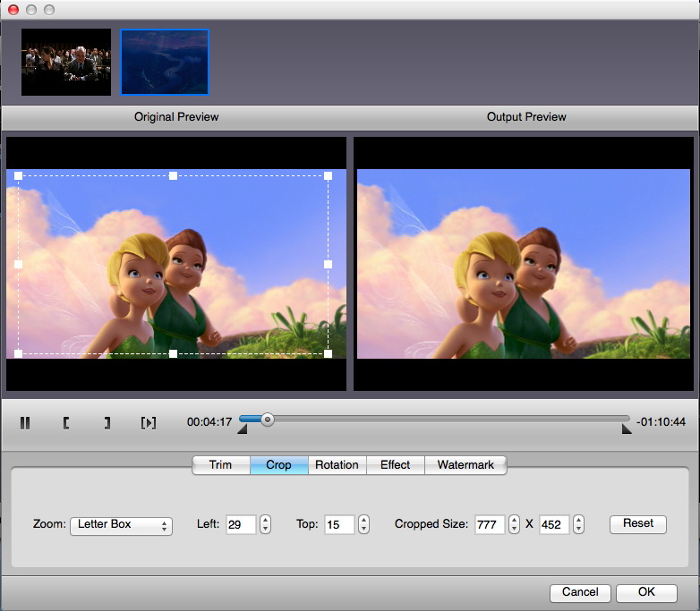Switch to the Trim tab
The height and width of the screenshot is (611, 700).
tap(221, 465)
